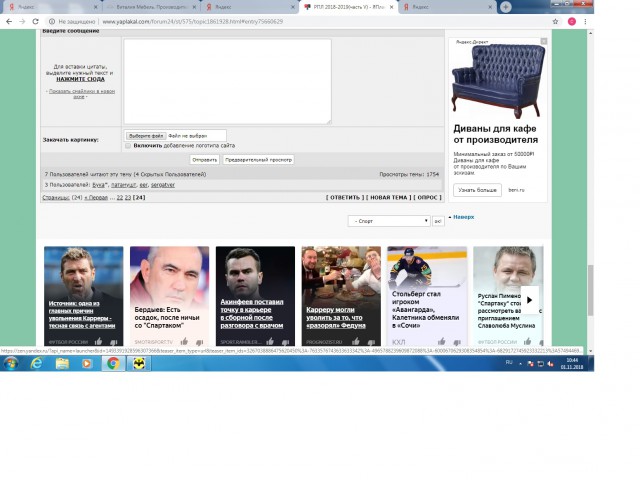The image size is (640, 480).
Task: Click the browser forward arrow
Action: [22, 22]
